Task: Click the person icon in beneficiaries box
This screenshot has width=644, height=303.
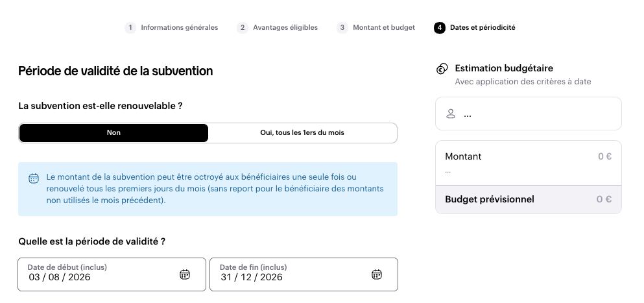Action: point(451,114)
